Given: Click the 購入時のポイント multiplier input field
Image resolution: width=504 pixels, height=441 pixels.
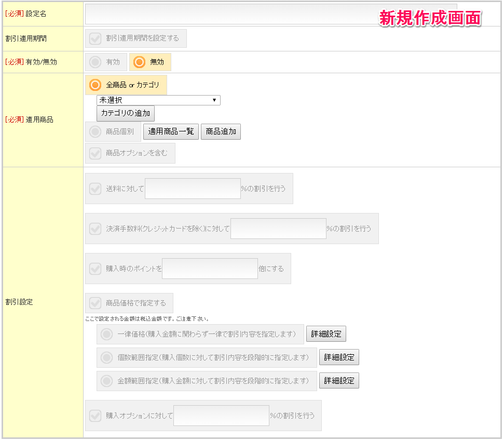Looking at the screenshot, I should pos(210,269).
